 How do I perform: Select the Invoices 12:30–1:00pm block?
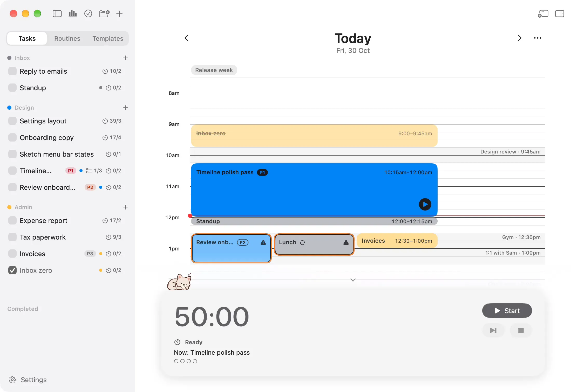397,241
